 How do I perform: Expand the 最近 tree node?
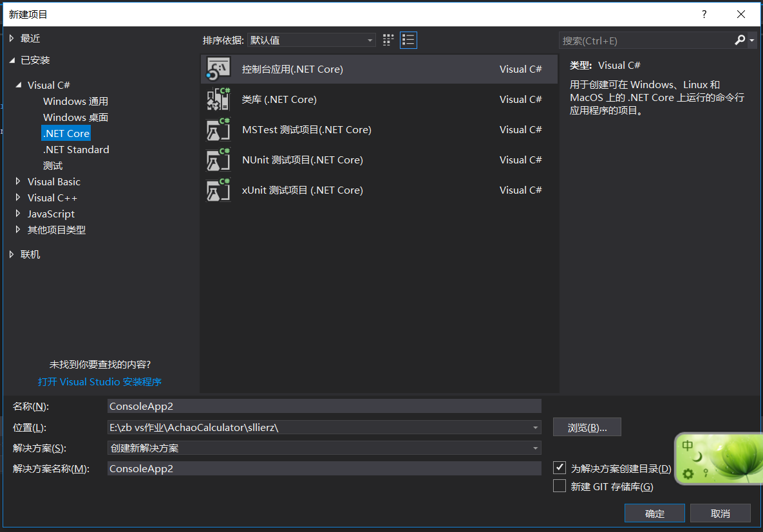12,38
